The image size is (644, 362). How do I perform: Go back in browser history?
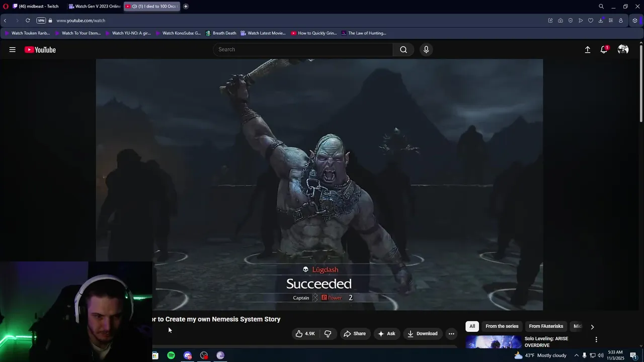click(x=5, y=21)
